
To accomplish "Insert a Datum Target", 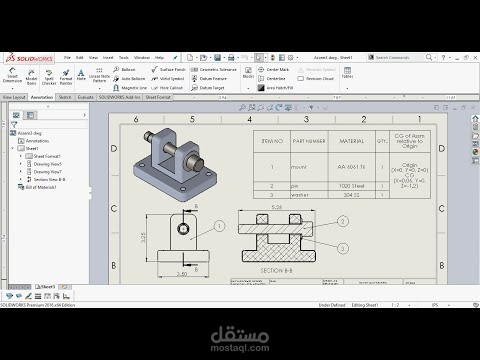I will click(x=208, y=88).
